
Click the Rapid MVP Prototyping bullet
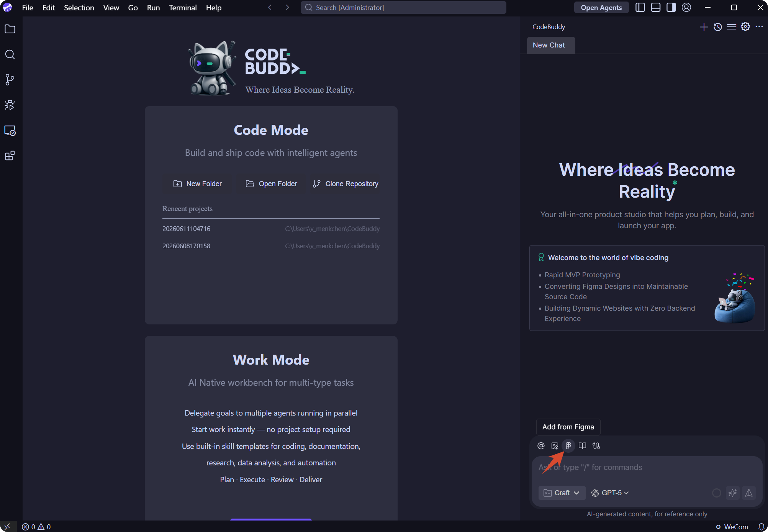582,275
